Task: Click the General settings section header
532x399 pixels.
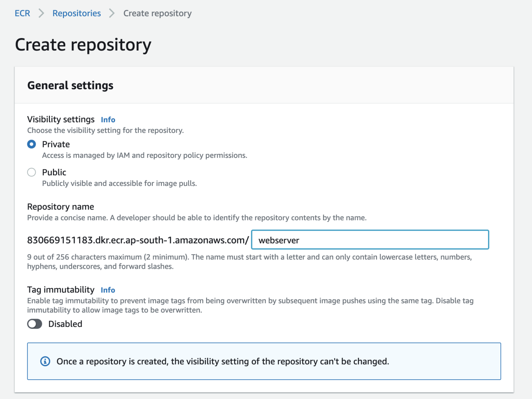Action: point(70,85)
